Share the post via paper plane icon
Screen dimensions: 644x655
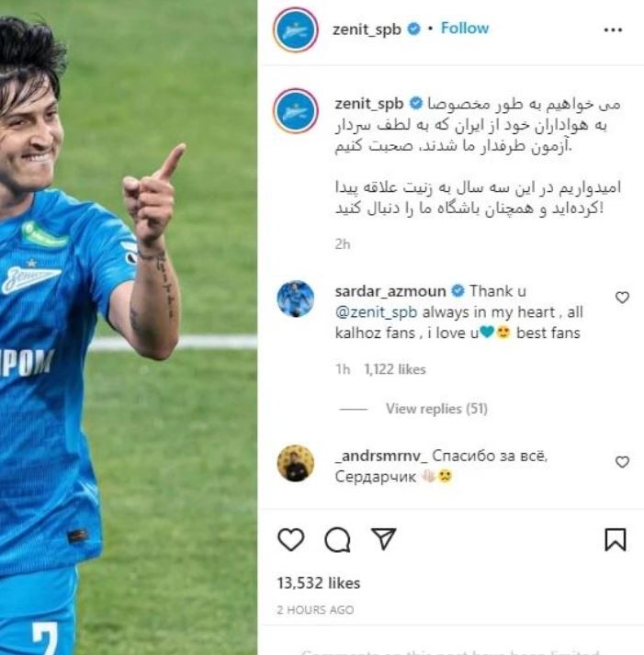pyautogui.click(x=383, y=538)
